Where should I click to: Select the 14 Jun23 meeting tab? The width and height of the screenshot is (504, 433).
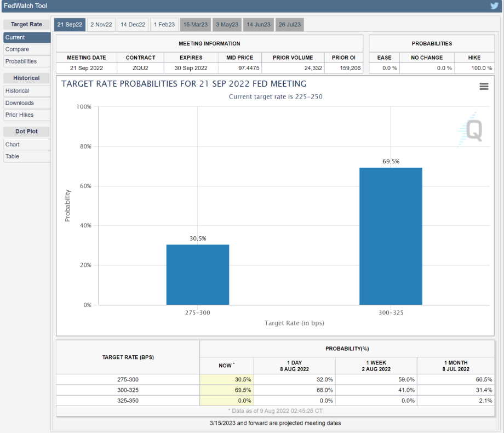point(258,25)
